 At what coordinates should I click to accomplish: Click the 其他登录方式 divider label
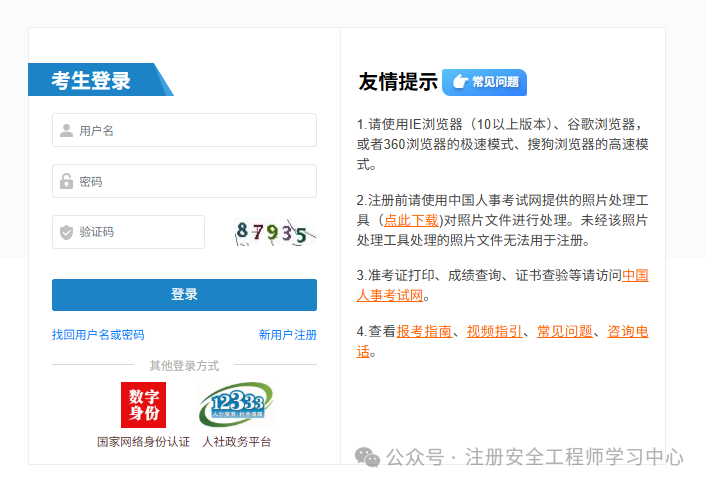click(184, 365)
